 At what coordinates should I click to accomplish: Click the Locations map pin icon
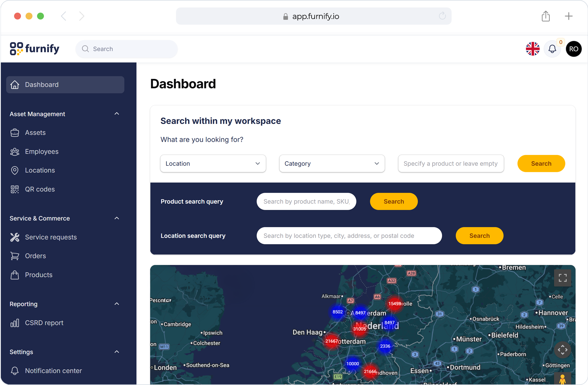[15, 170]
